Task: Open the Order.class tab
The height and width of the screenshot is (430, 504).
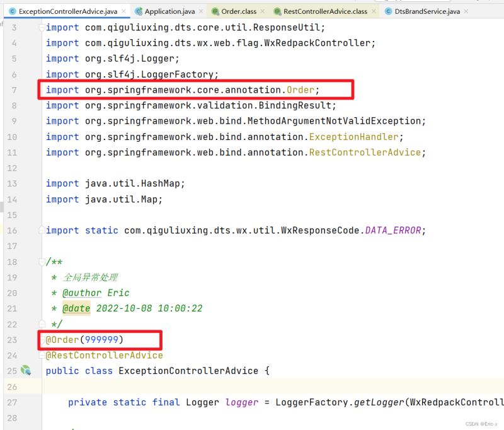Action: (x=239, y=11)
